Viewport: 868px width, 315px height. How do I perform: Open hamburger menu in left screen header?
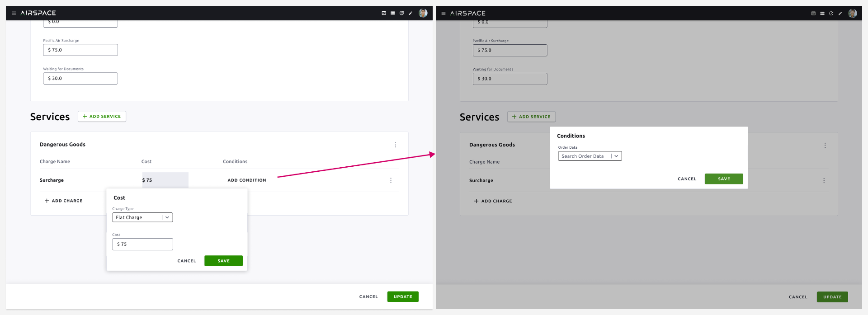click(x=14, y=13)
